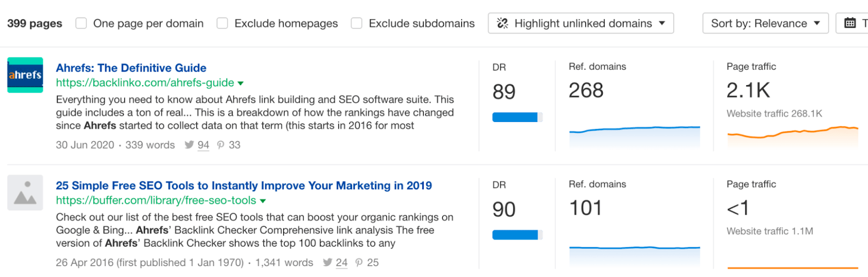Click Twitter icon showing 24 shares

point(328,262)
